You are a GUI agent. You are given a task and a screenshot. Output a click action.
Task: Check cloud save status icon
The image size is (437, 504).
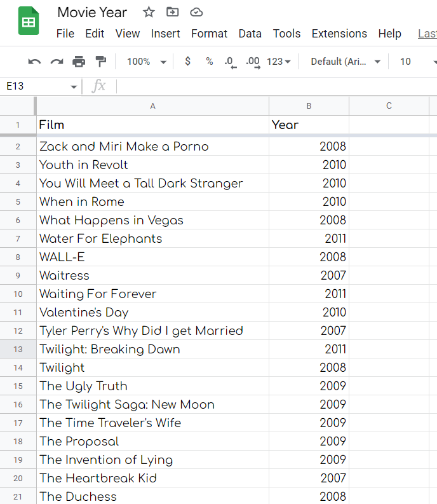196,13
